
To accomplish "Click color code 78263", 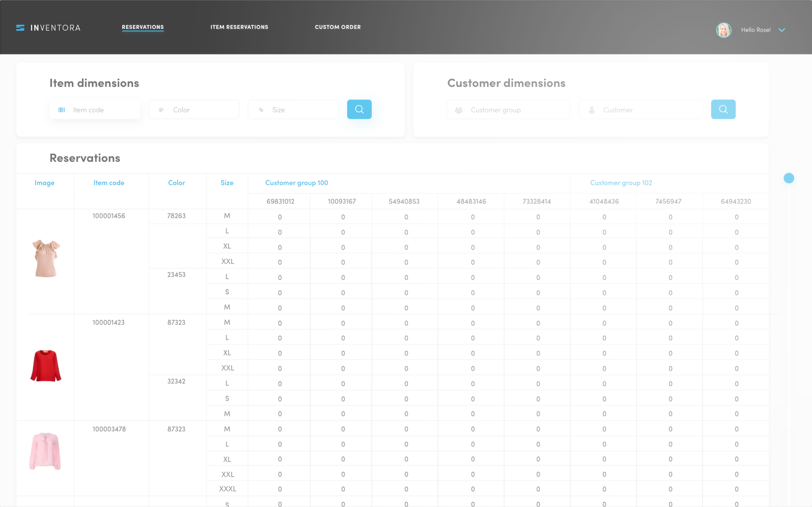I will [x=176, y=216].
